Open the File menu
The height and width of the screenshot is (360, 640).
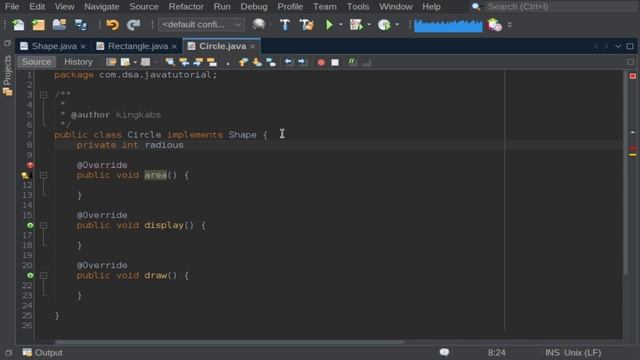click(x=12, y=7)
